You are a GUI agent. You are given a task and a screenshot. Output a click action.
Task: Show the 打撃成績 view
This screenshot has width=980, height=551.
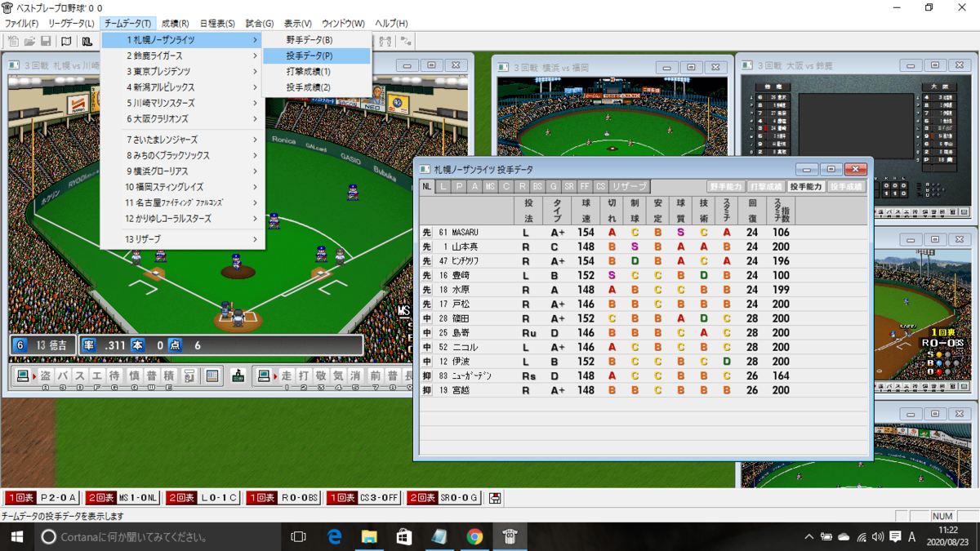(x=766, y=187)
